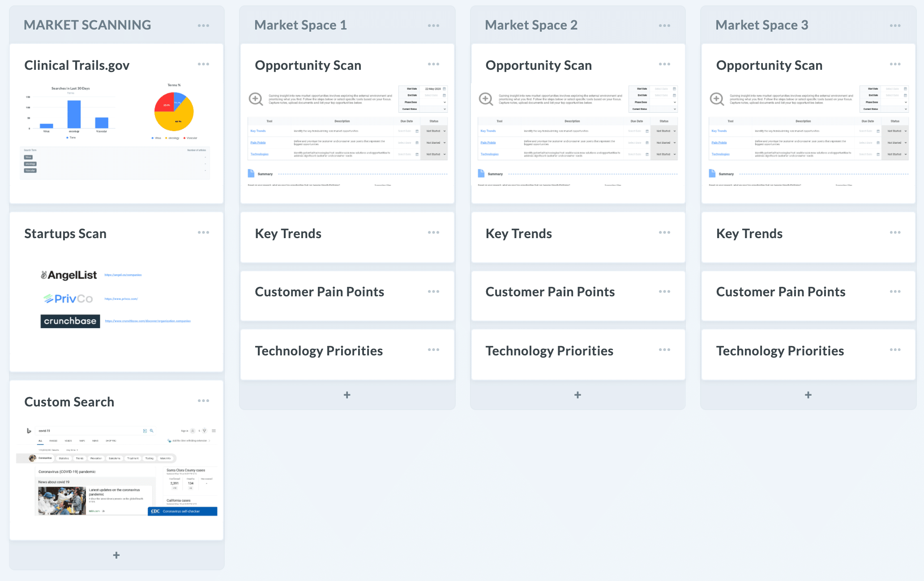Click the AngelList logo
The height and width of the screenshot is (581, 924).
point(69,275)
